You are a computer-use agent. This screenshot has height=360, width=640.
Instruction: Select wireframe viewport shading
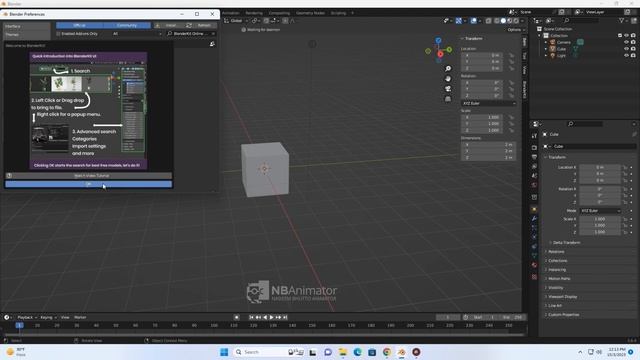497,20
